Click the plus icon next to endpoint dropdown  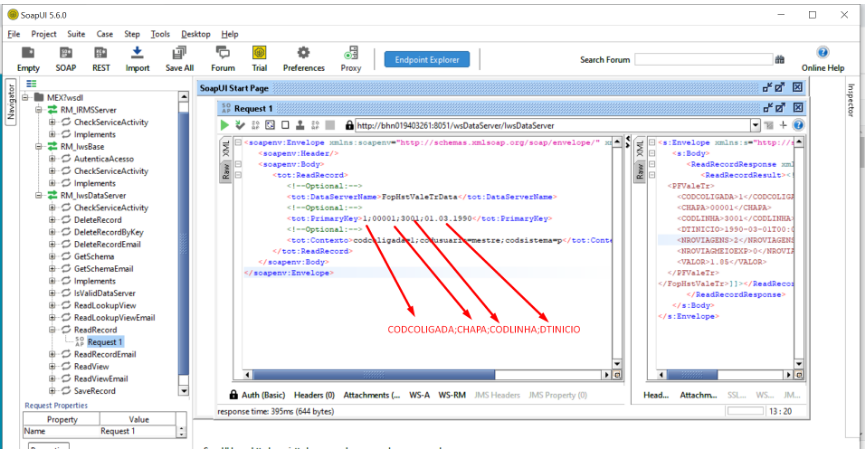tap(783, 125)
